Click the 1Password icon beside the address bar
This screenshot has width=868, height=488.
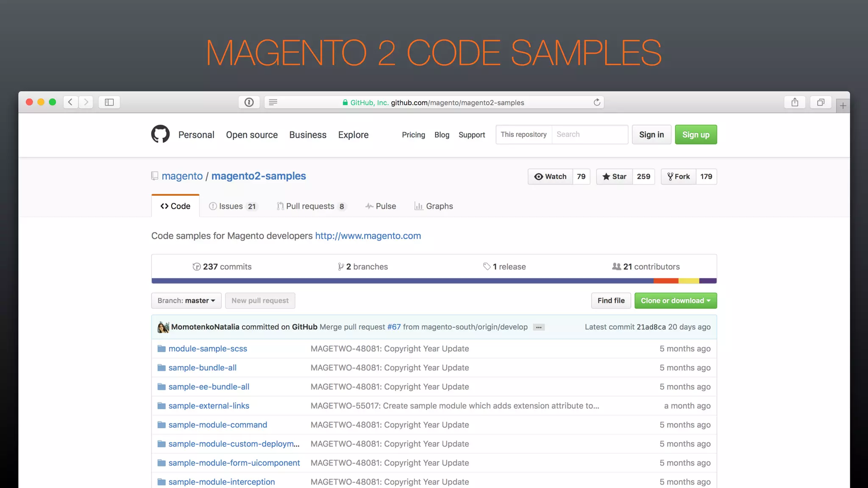249,102
